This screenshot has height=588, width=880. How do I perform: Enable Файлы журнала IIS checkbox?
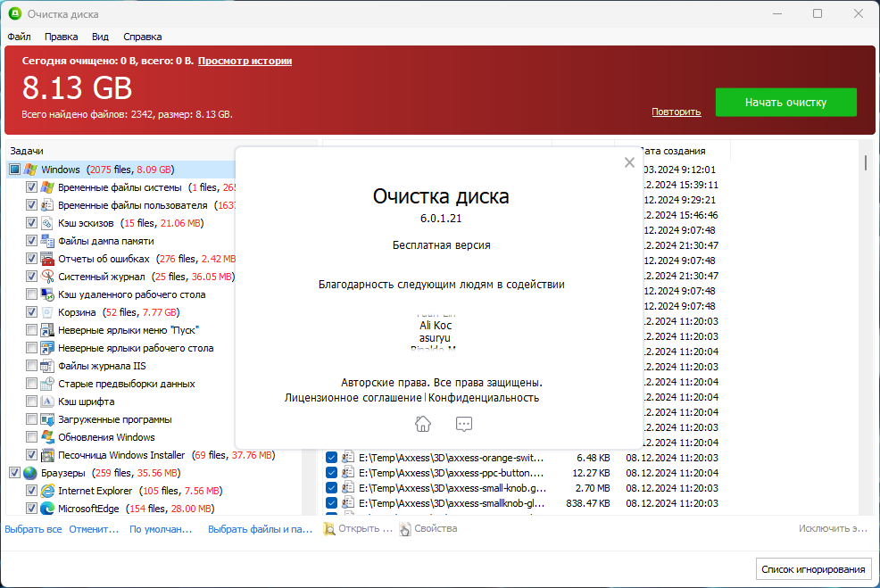31,366
